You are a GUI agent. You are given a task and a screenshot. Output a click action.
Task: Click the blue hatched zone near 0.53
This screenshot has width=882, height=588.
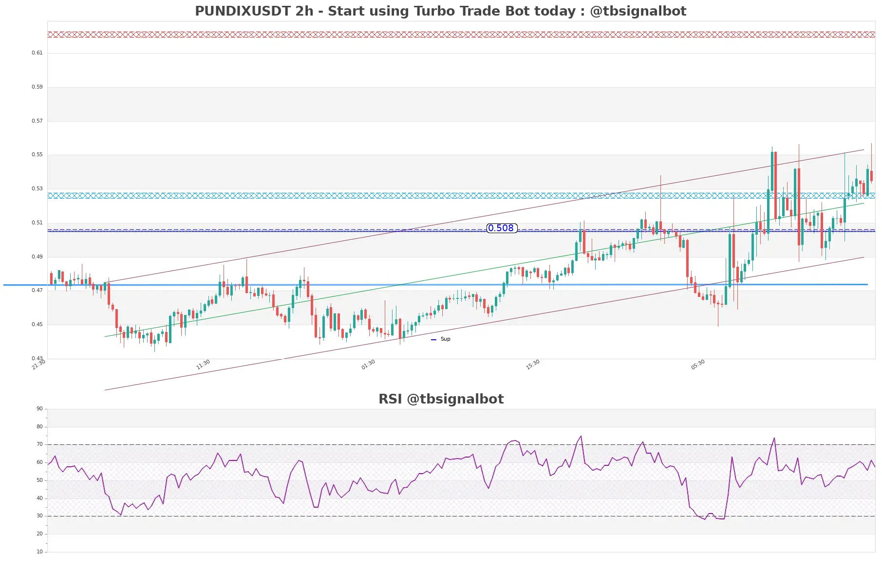[x=461, y=196]
